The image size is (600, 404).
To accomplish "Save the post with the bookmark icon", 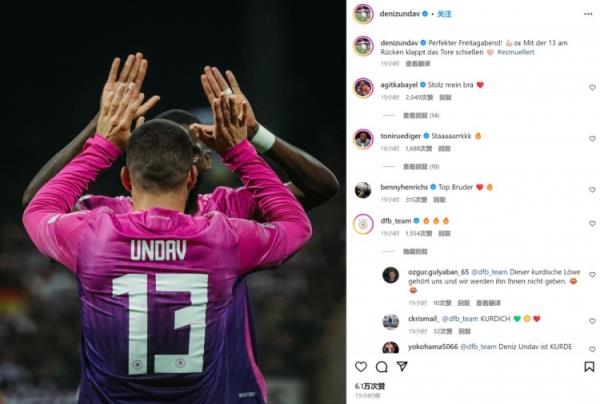I will point(589,367).
